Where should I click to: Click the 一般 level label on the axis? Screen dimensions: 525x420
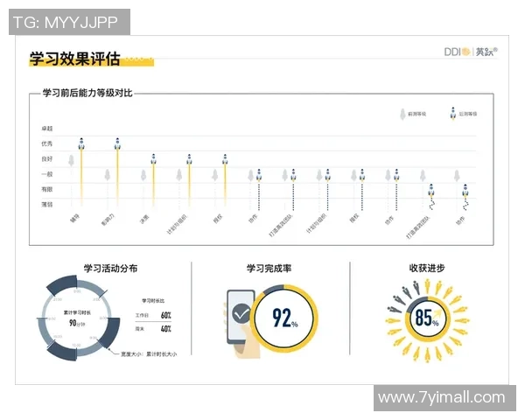coord(47,174)
